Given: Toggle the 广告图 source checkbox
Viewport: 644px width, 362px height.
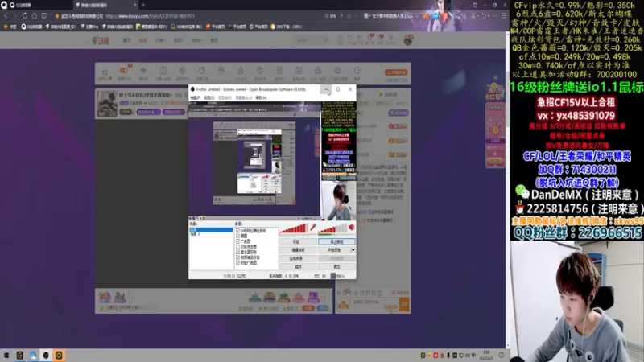Looking at the screenshot, I should 237,241.
